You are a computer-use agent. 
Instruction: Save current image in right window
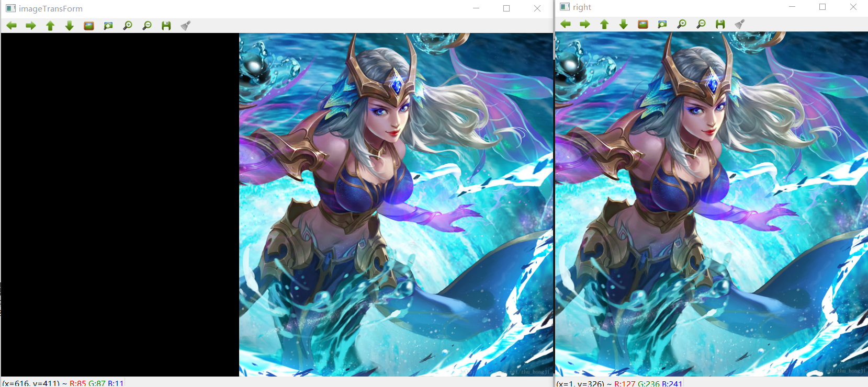720,24
